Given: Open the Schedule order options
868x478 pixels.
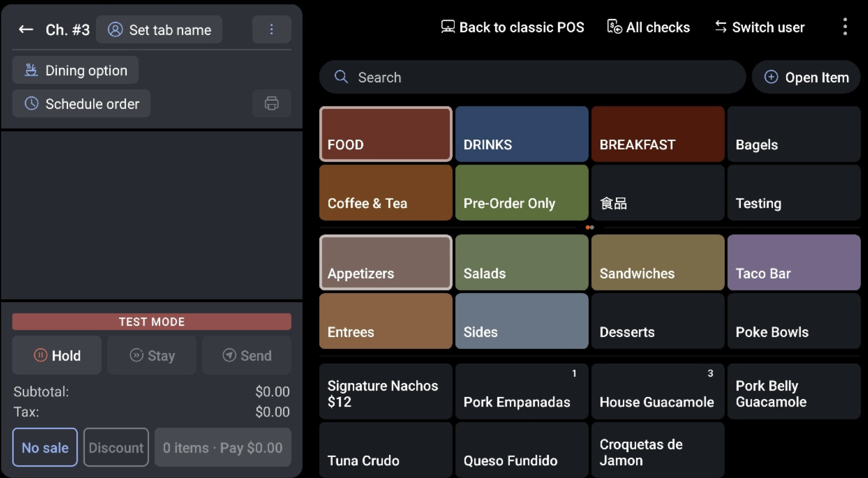Looking at the screenshot, I should tap(81, 103).
